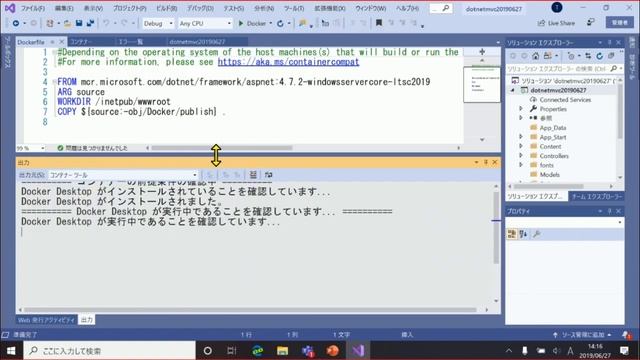The height and width of the screenshot is (360, 640).
Task: Click the Home icon in Solution Explorer
Action: [x=536, y=56]
